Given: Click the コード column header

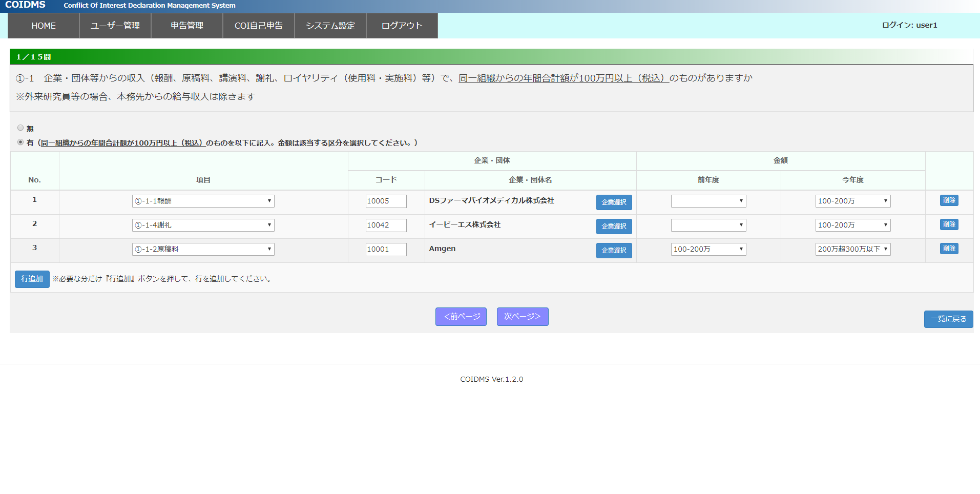Looking at the screenshot, I should (386, 180).
